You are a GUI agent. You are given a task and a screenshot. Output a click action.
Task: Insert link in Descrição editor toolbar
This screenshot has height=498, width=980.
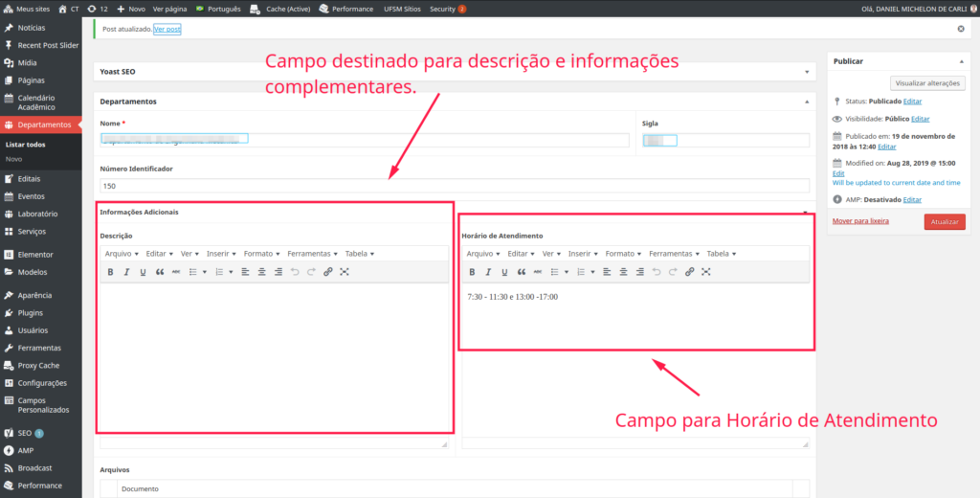(x=328, y=272)
